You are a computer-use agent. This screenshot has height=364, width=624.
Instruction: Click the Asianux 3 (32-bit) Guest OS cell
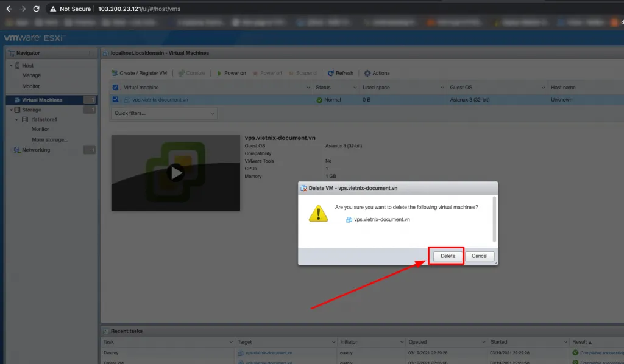470,100
